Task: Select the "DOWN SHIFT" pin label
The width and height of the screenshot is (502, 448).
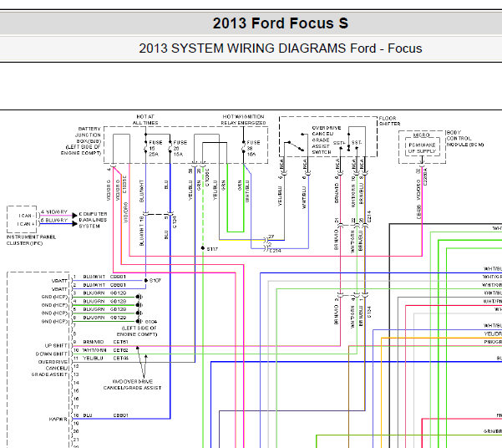Action: point(52,354)
